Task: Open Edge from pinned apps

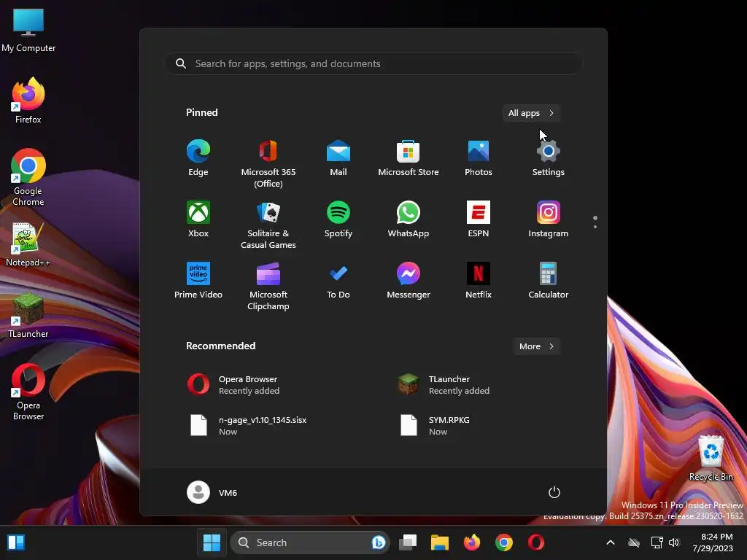Action: [198, 158]
